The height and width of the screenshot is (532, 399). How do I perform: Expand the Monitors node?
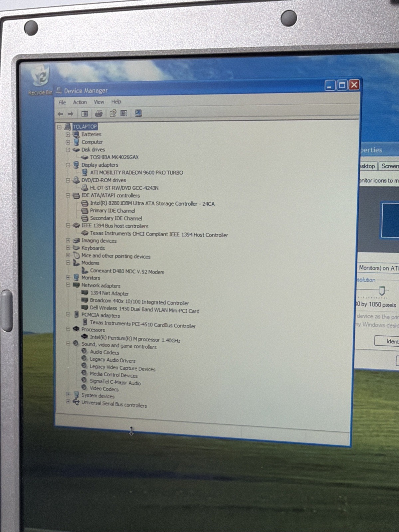pos(68,277)
